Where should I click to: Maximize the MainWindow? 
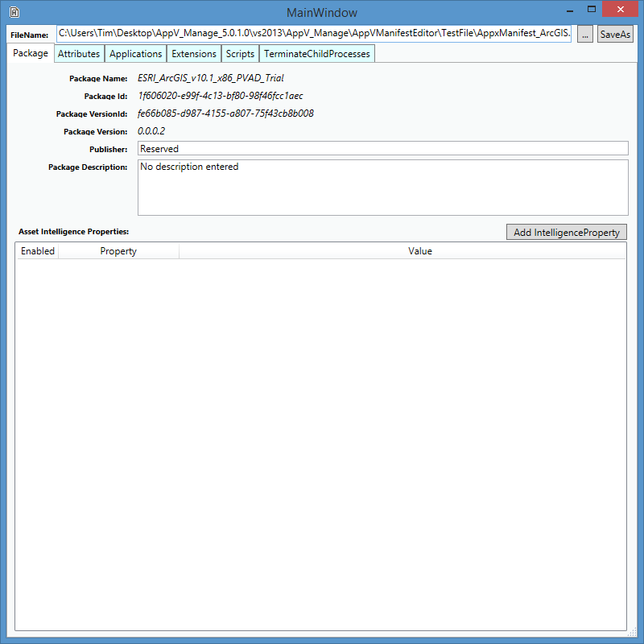[592, 10]
